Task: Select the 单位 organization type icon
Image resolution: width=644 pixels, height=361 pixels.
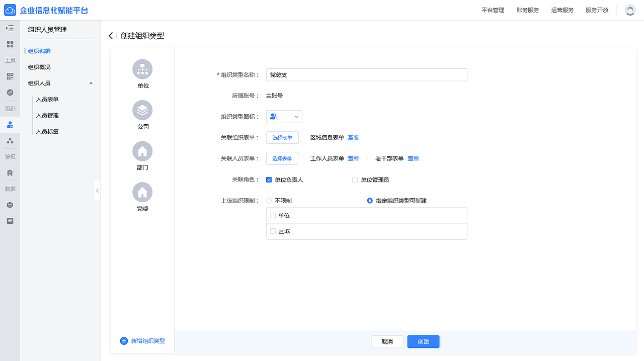Action: (142, 69)
